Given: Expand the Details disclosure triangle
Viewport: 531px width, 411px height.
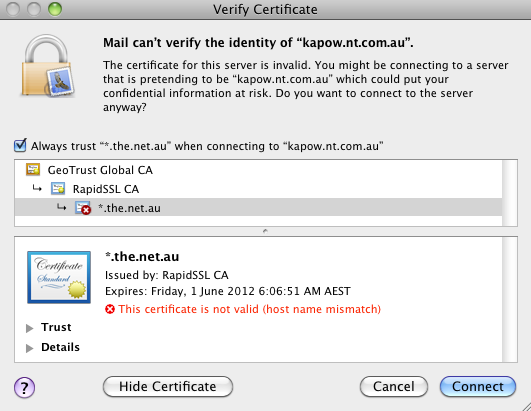Looking at the screenshot, I should tap(30, 348).
